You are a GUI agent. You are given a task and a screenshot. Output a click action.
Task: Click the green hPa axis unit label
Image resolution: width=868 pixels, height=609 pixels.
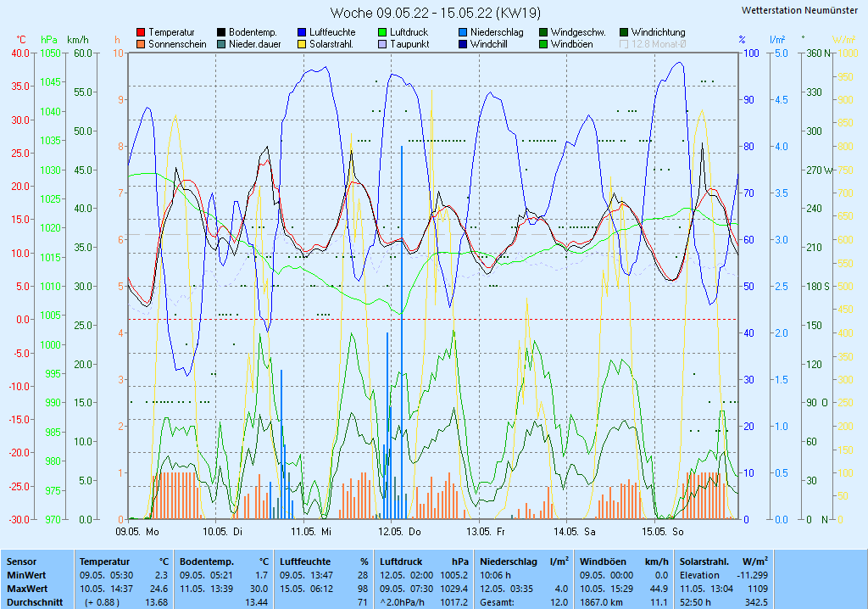pyautogui.click(x=49, y=40)
